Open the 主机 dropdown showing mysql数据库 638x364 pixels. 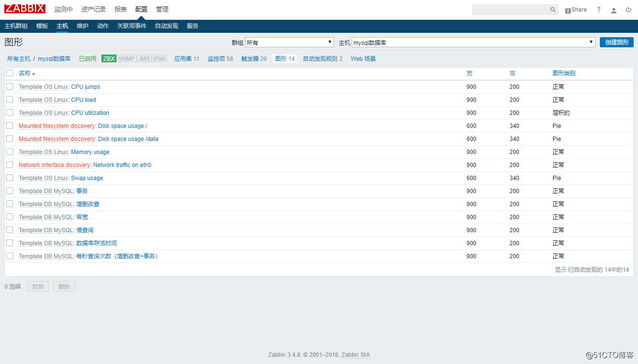coord(473,42)
